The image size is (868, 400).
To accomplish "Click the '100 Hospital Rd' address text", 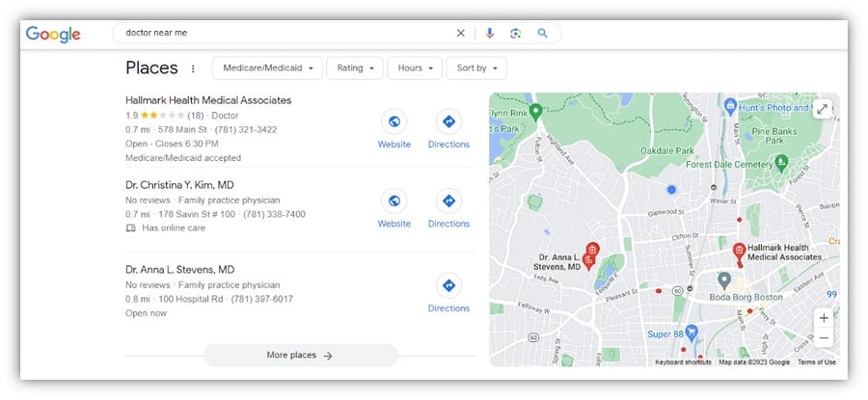I will click(191, 299).
